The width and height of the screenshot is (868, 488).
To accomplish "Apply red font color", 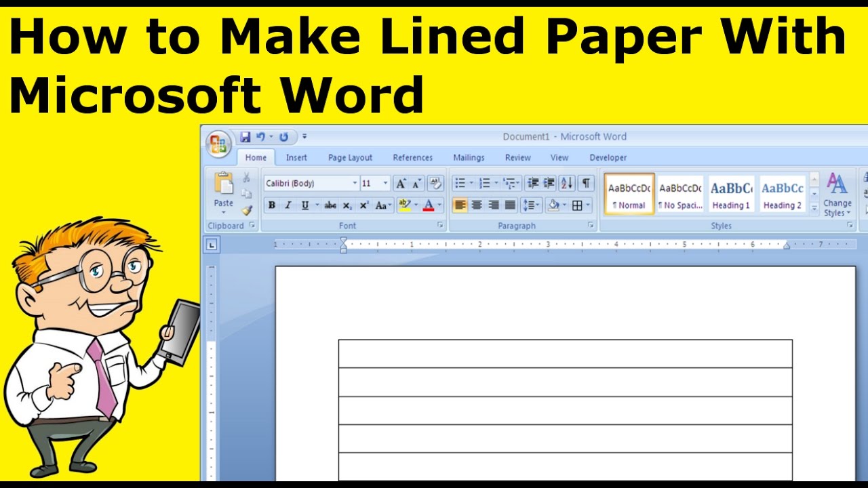I will pos(428,205).
